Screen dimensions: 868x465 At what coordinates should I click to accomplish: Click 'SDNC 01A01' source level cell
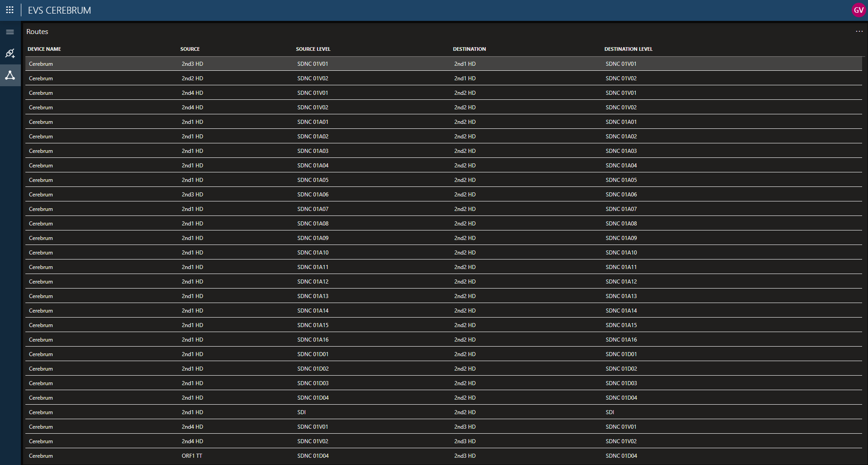click(313, 122)
